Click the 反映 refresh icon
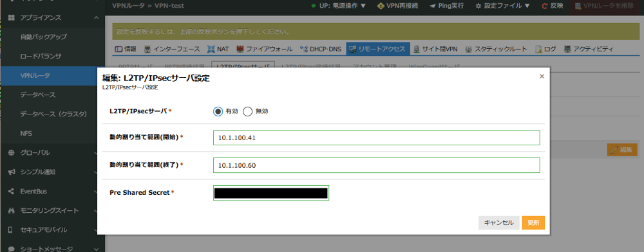Viewport: 644px width, 252px height. click(545, 6)
